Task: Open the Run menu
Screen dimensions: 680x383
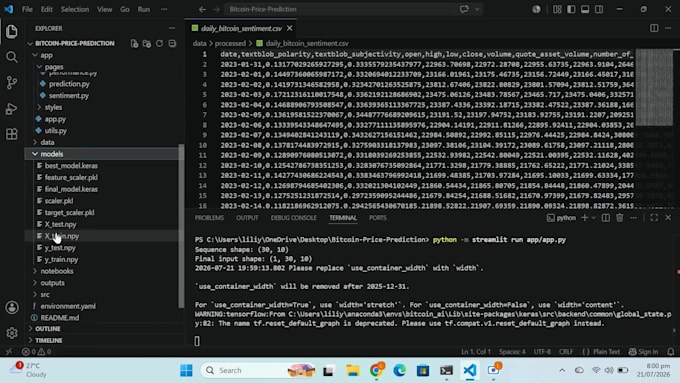Action: 144,9
